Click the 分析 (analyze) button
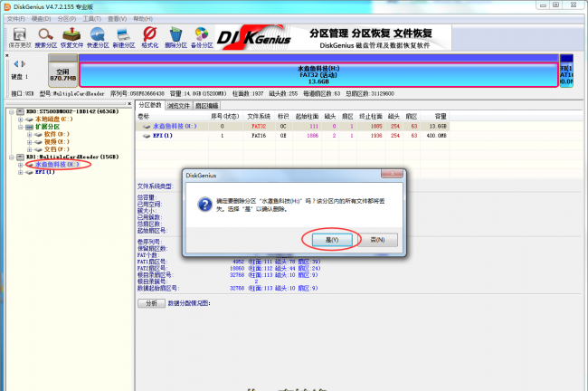The image size is (588, 391). [x=151, y=303]
